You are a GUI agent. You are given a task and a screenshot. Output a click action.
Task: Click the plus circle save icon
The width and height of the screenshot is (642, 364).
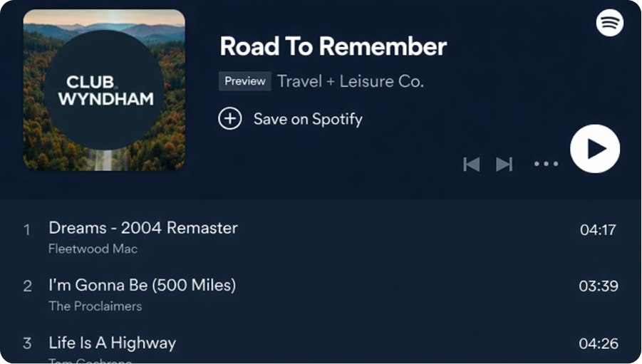pos(230,119)
